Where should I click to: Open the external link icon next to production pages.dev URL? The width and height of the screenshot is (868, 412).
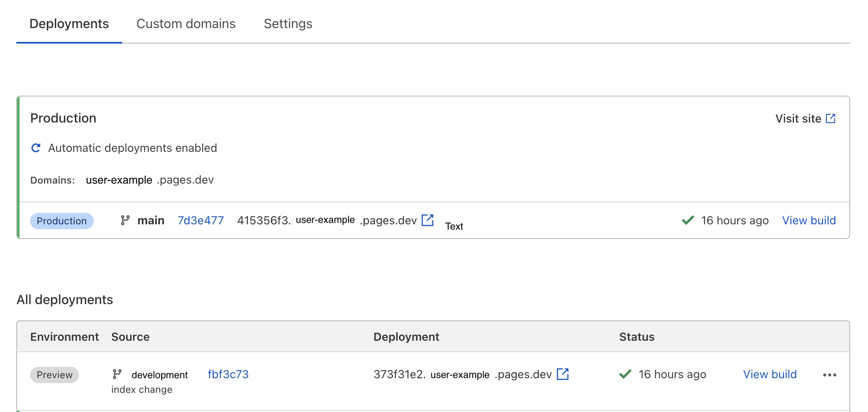coord(427,220)
